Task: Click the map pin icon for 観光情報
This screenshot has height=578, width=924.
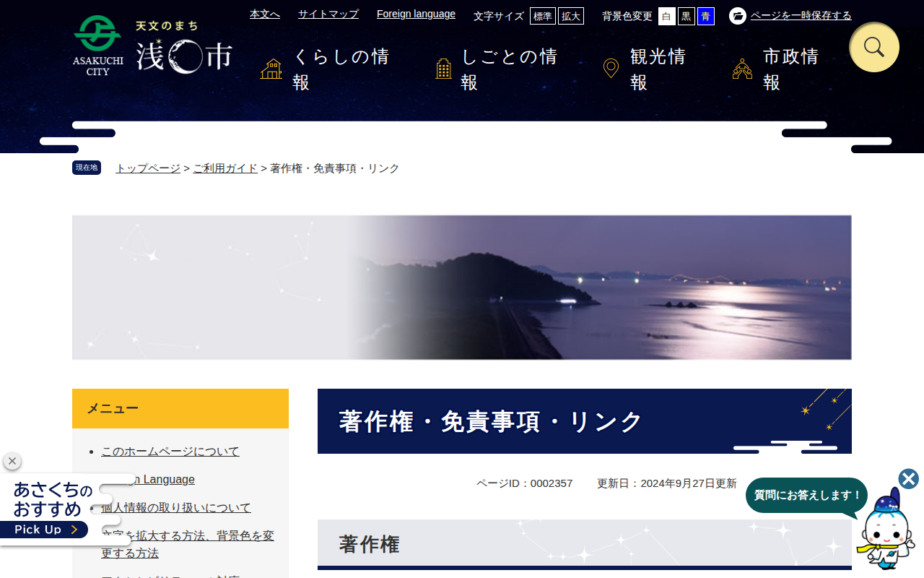Action: [x=611, y=69]
